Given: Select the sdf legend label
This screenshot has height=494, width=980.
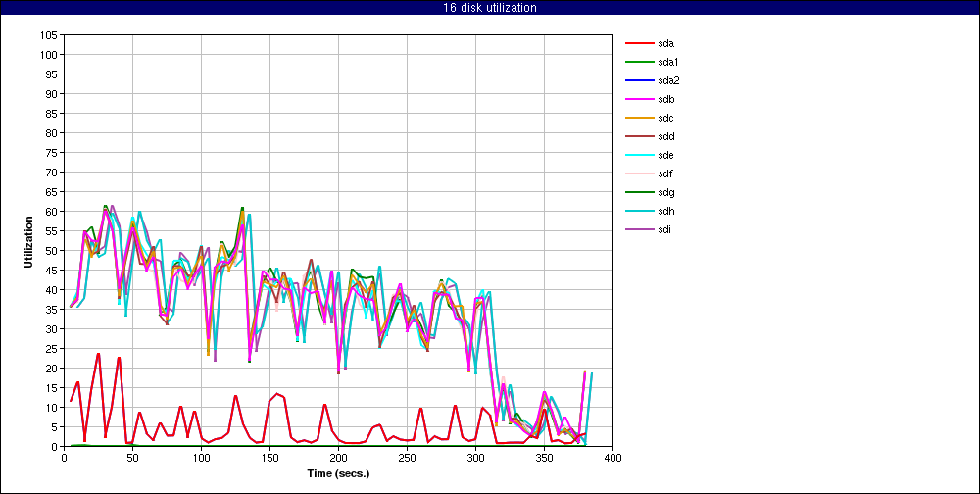Looking at the screenshot, I should point(665,173).
